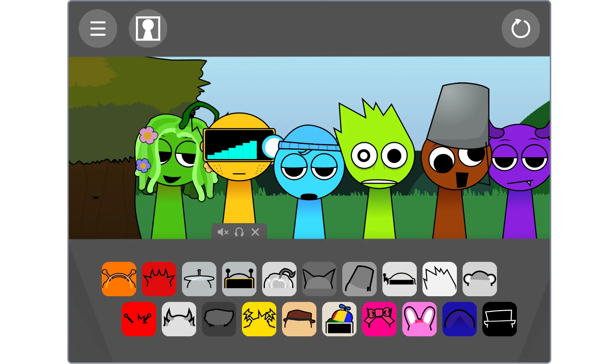608x364 pixels.
Task: Select the pink bow sound icon
Action: click(x=379, y=319)
